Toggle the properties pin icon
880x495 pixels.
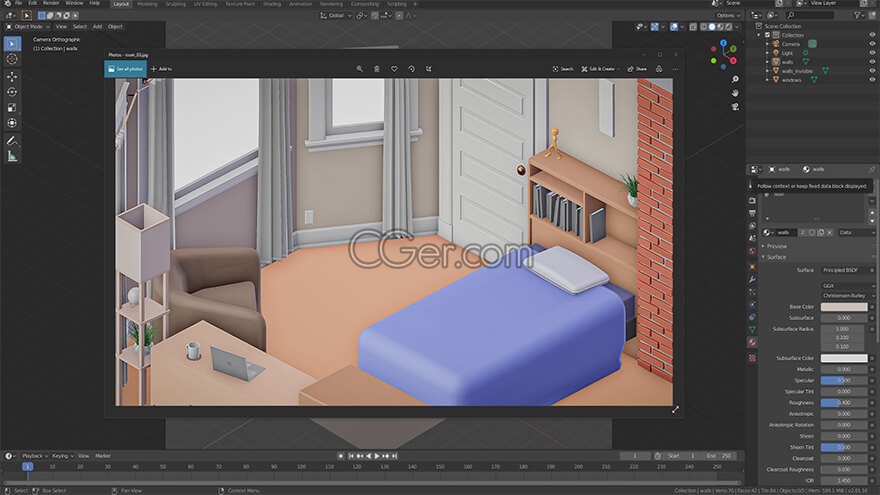tap(872, 169)
